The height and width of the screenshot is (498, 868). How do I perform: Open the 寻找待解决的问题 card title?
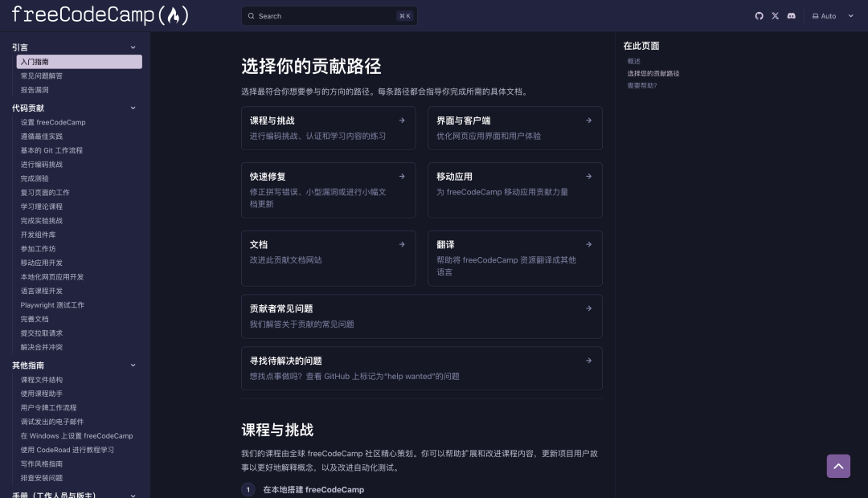coord(285,361)
